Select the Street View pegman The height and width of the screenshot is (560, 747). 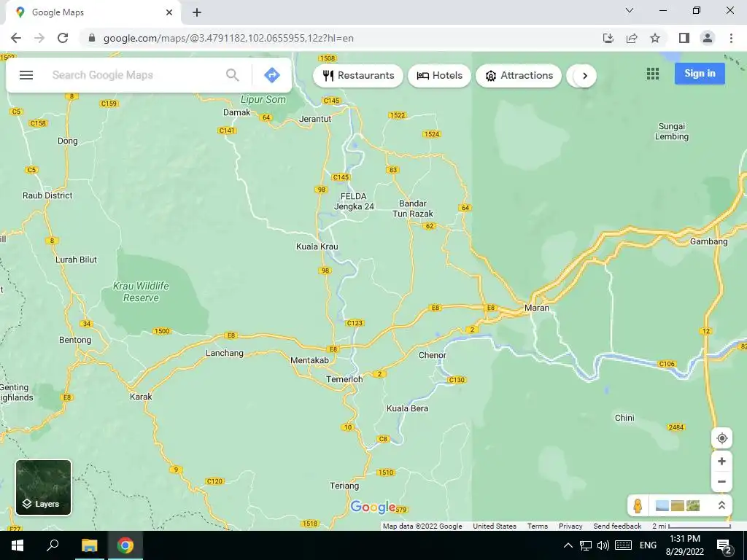click(x=638, y=506)
